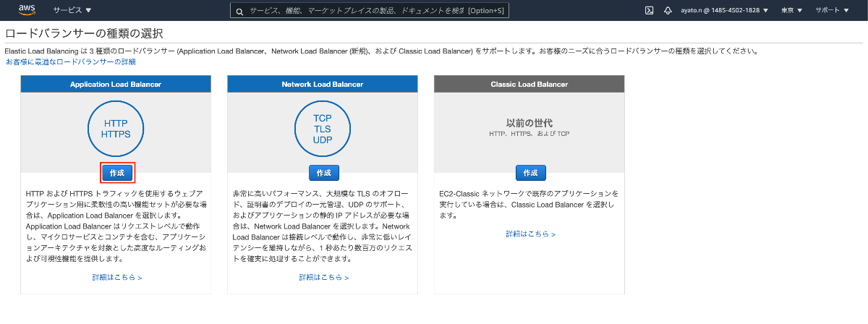Click the search magnifier icon
Screen dimensions: 868x324
coord(239,11)
